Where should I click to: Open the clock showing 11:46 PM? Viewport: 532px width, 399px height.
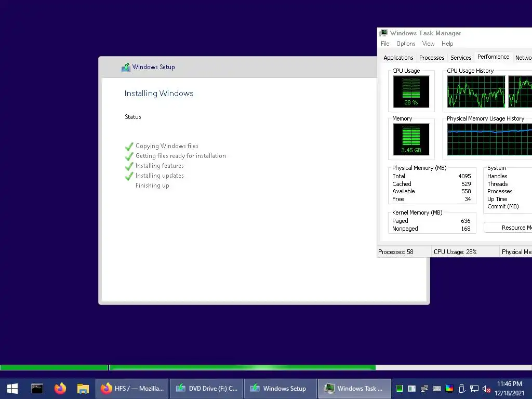510,389
